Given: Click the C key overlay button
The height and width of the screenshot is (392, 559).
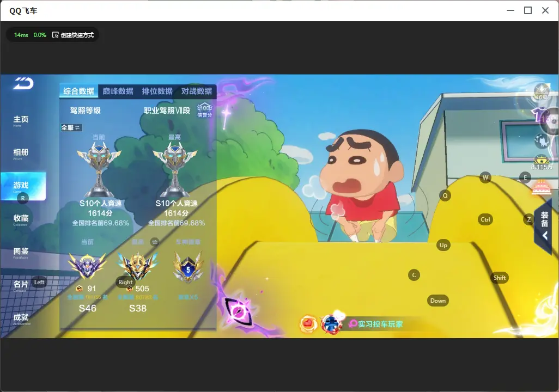Looking at the screenshot, I should click(414, 275).
